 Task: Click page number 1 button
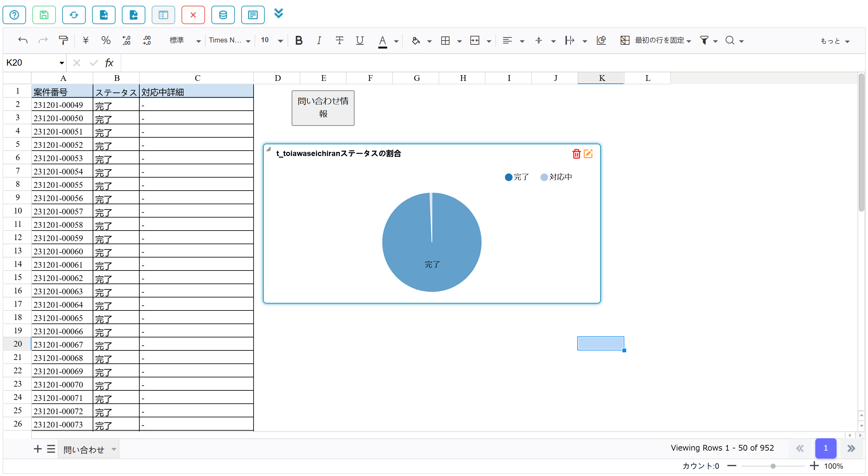click(x=825, y=448)
